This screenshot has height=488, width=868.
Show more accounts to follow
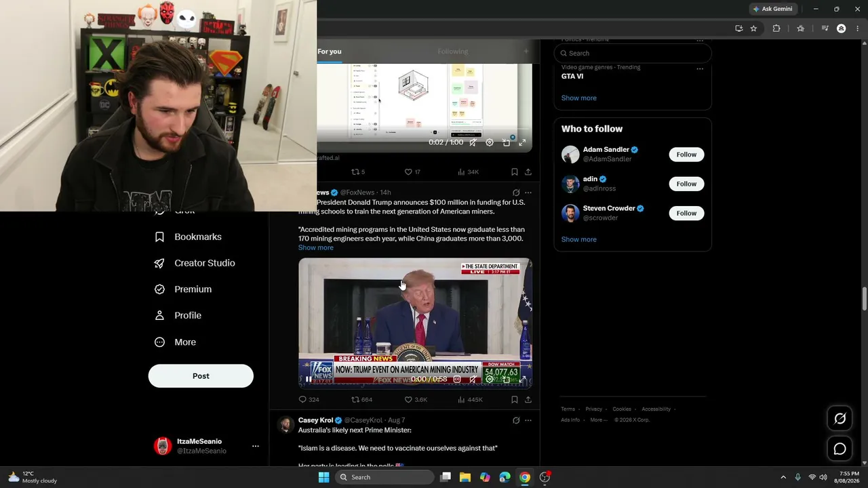pos(579,239)
